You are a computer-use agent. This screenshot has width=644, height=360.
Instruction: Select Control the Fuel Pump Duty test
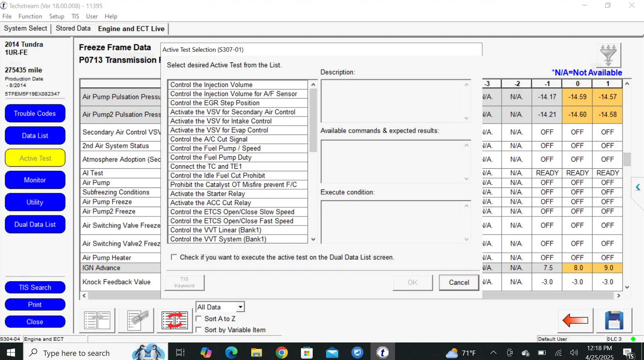[x=238, y=157]
